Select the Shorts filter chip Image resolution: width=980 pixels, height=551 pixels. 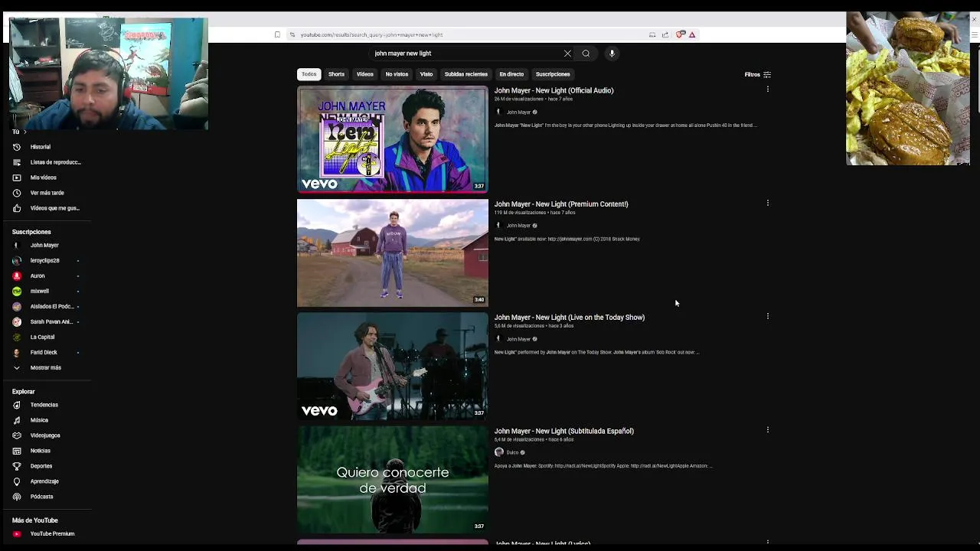click(336, 74)
